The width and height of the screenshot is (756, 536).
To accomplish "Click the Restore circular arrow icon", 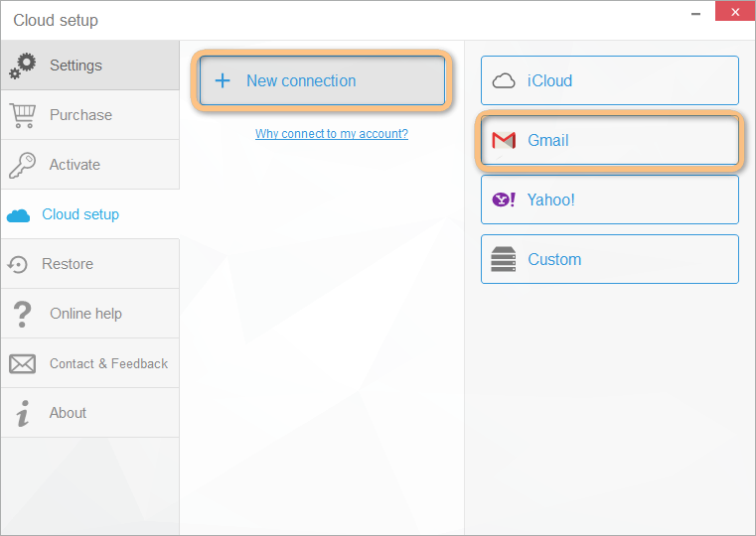I will point(18,264).
